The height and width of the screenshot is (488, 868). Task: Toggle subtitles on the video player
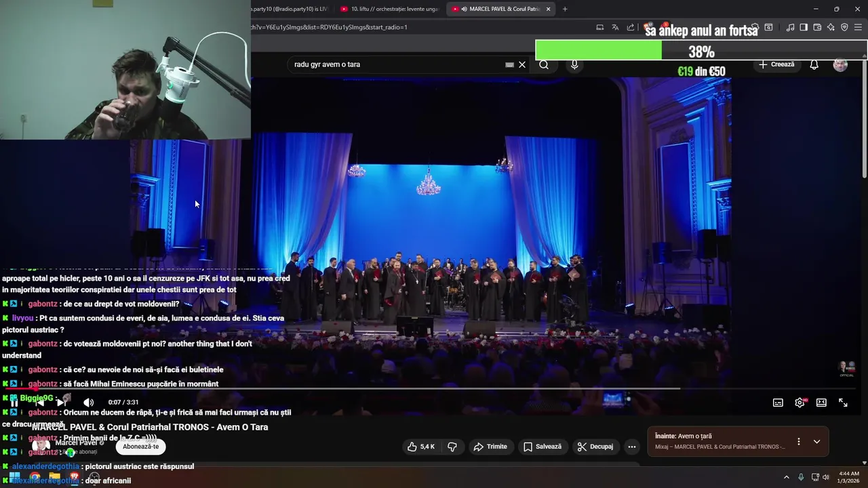778,403
